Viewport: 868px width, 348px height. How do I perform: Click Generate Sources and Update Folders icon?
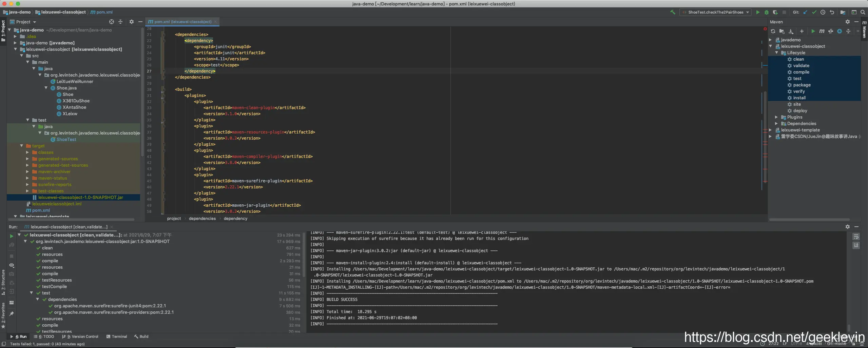click(782, 31)
